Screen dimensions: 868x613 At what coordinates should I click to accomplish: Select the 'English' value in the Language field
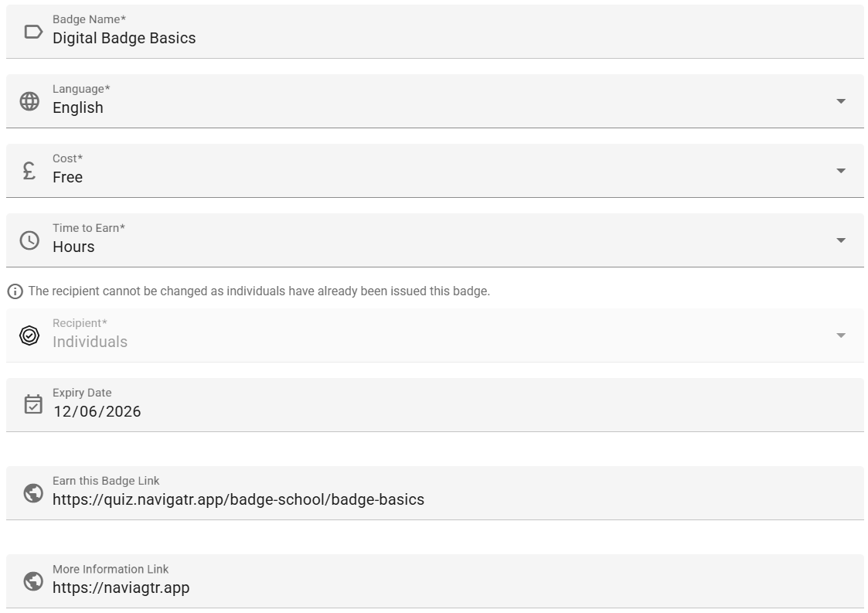(77, 107)
